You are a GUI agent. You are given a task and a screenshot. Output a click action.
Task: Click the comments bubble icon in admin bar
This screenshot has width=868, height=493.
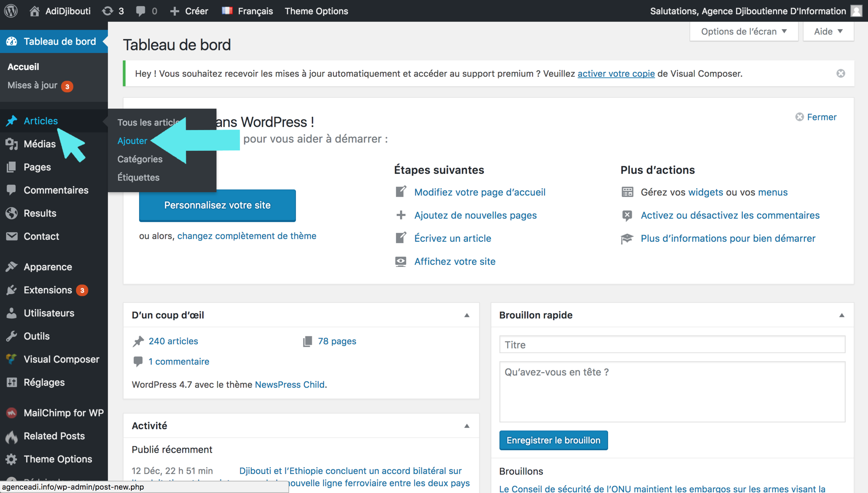pos(141,11)
